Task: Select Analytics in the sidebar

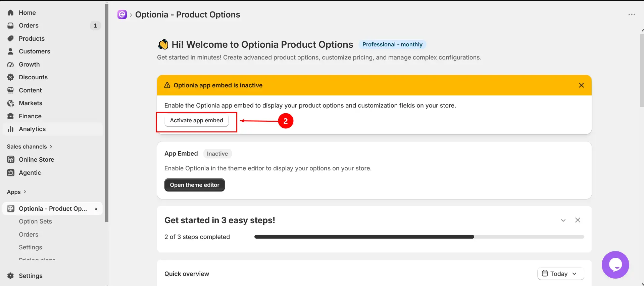Action: [x=52, y=129]
